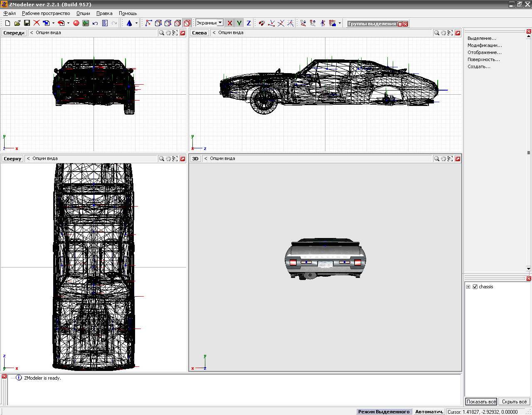Open the Экранные coordinate system dropdown
The image size is (532, 415).
pos(220,23)
